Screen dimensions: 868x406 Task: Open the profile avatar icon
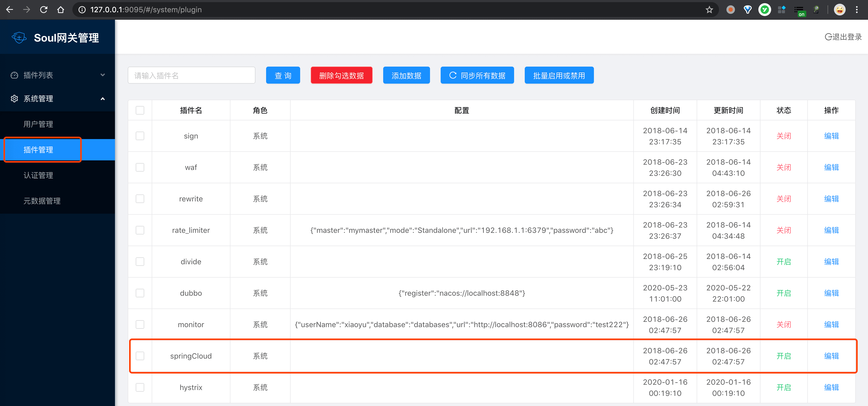(x=839, y=9)
